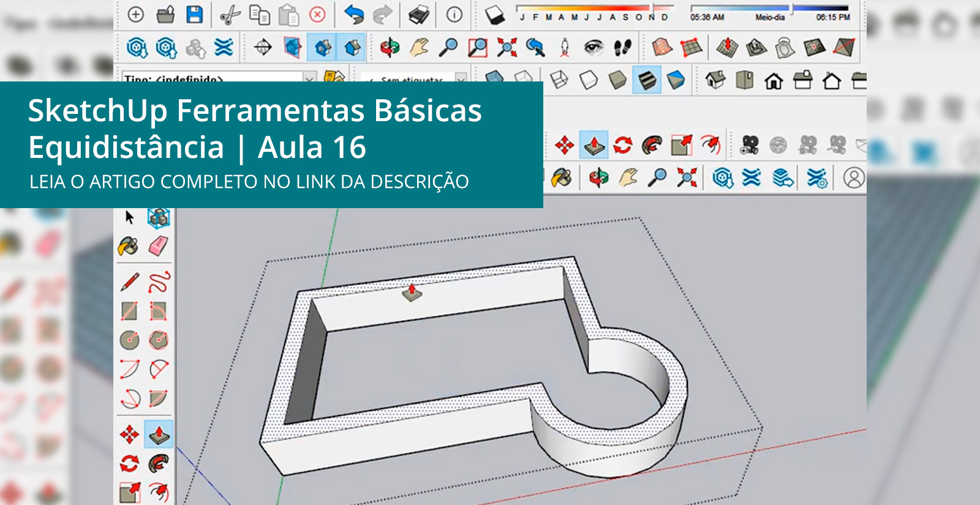Select the Polygon drawing tool
This screenshot has width=980, height=505.
point(159,340)
